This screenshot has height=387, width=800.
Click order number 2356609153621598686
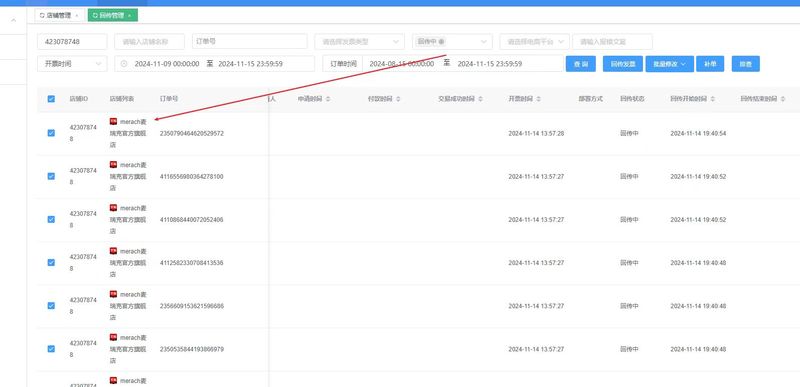[x=191, y=306]
